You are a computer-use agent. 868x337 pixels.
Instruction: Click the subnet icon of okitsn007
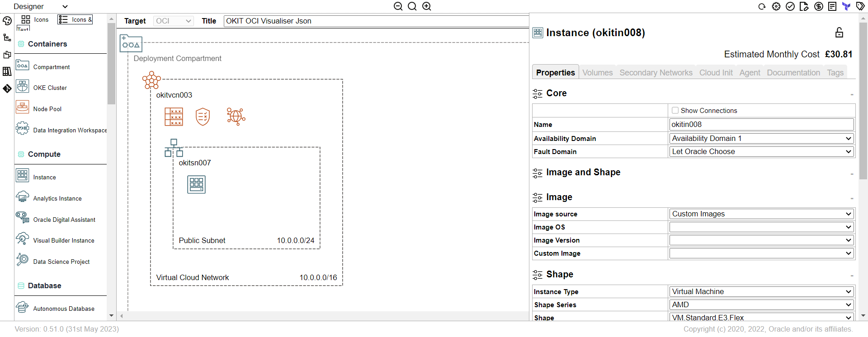[x=174, y=148]
